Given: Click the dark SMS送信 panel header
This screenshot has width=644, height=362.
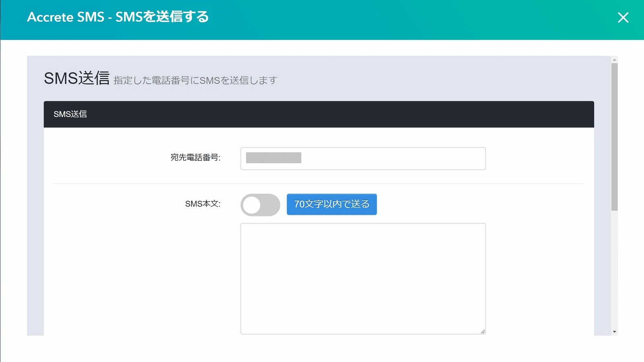Looking at the screenshot, I should pos(318,114).
